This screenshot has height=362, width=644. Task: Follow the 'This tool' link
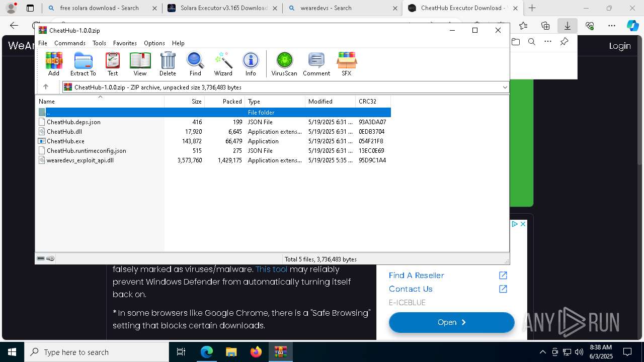[272, 269]
